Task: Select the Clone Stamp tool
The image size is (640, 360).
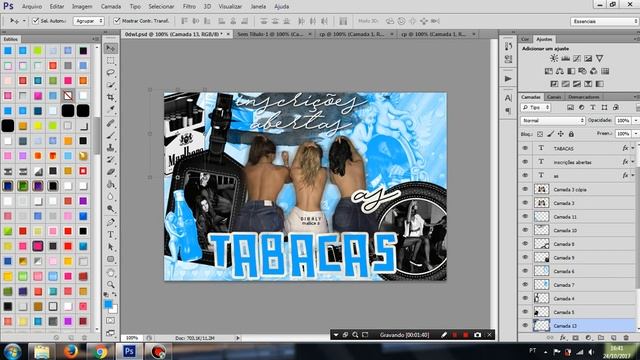Action: (110, 147)
